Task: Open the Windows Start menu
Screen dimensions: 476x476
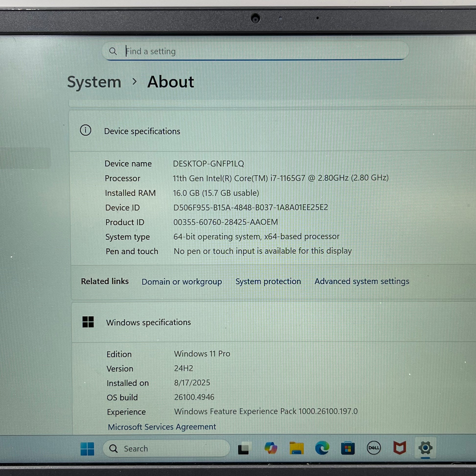Action: (x=87, y=449)
